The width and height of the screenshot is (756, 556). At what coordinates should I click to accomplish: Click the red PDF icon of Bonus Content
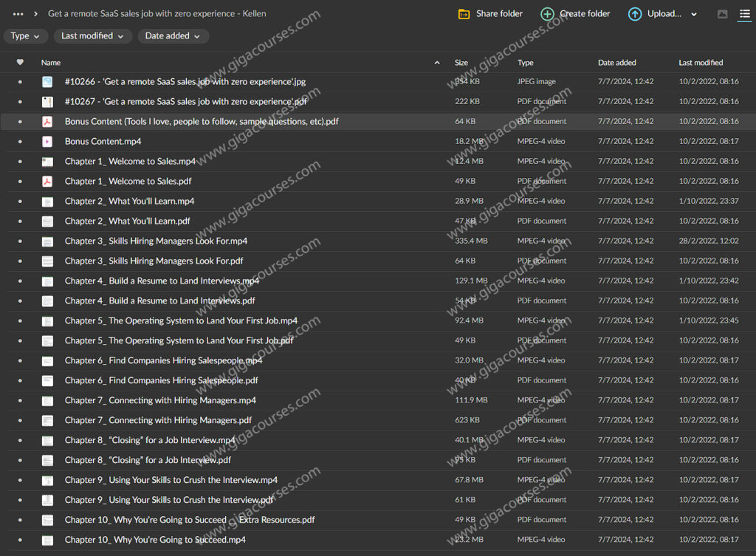[47, 122]
